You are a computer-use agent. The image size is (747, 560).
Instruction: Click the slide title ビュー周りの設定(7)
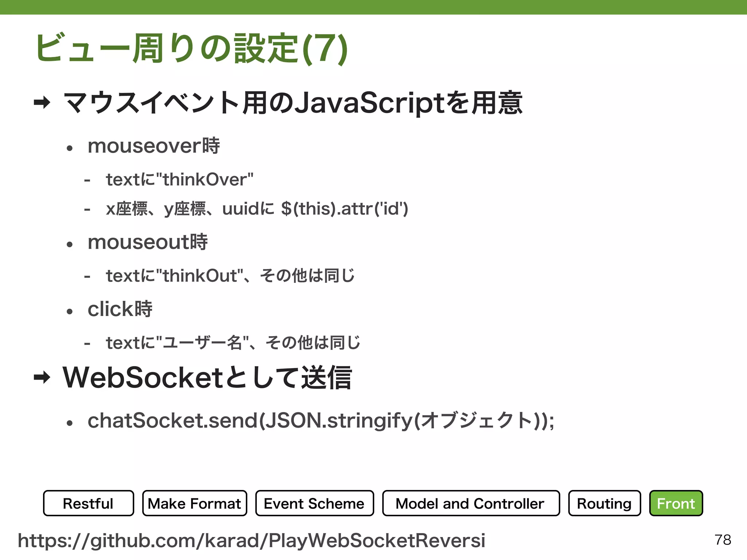click(x=191, y=48)
